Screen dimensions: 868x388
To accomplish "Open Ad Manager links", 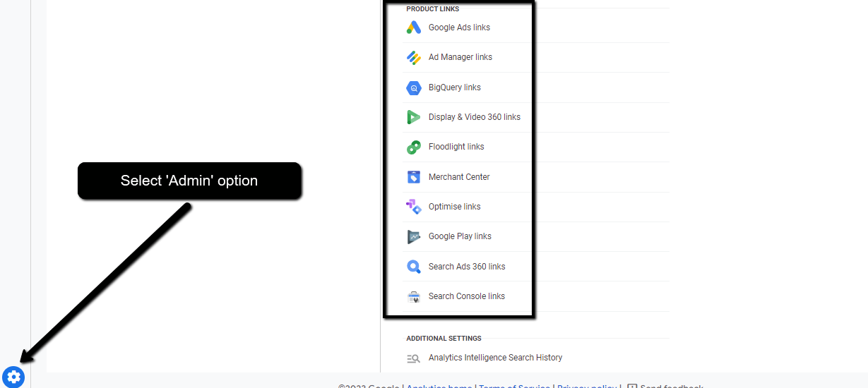I will click(460, 57).
